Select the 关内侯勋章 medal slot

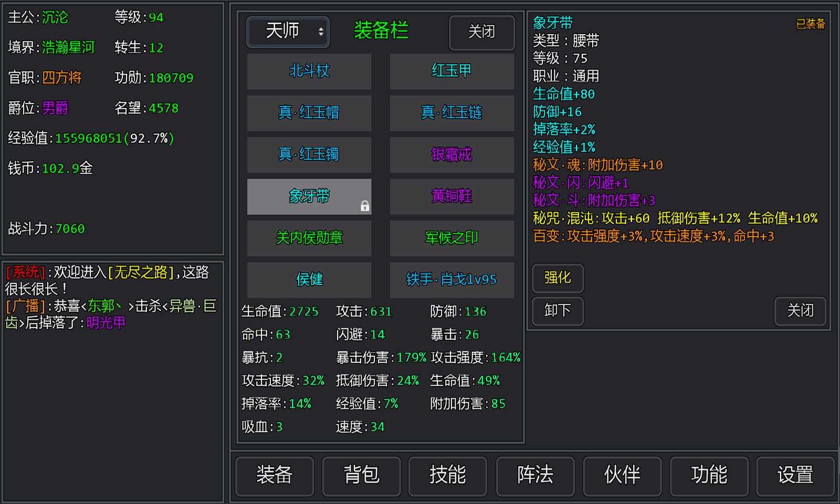[x=309, y=238]
